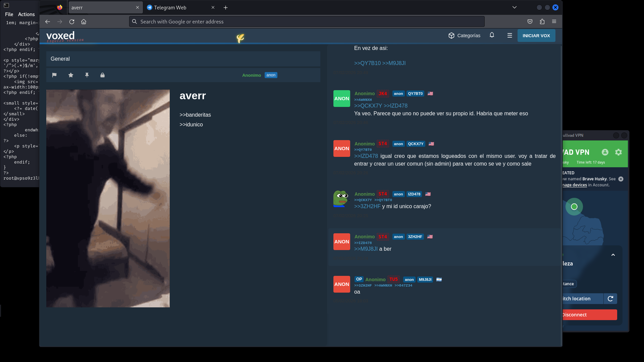Screen dimensions: 644x362
Task: Click the lock thread icon
Action: 103,75
